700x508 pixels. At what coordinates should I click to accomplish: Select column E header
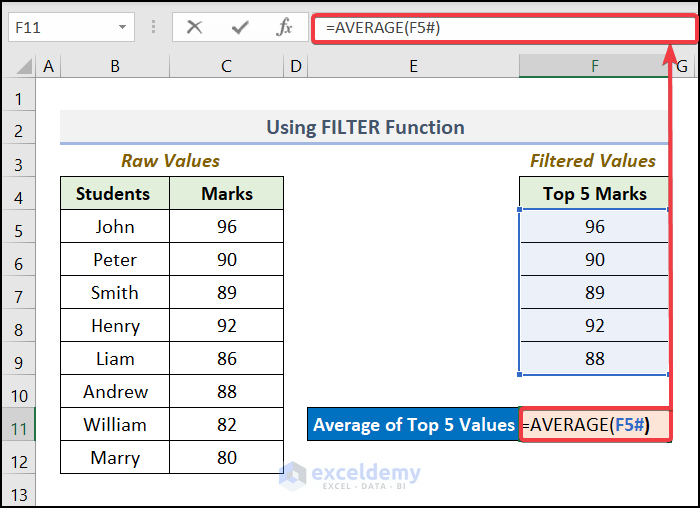click(413, 67)
